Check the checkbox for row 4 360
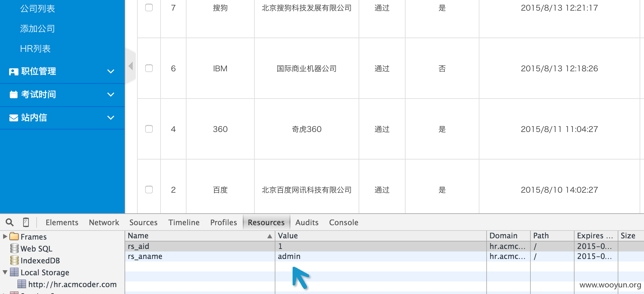 click(149, 129)
